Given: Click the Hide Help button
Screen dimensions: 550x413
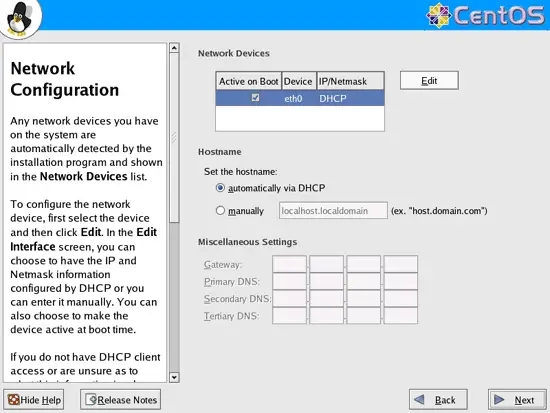Looking at the screenshot, I should 34,399.
